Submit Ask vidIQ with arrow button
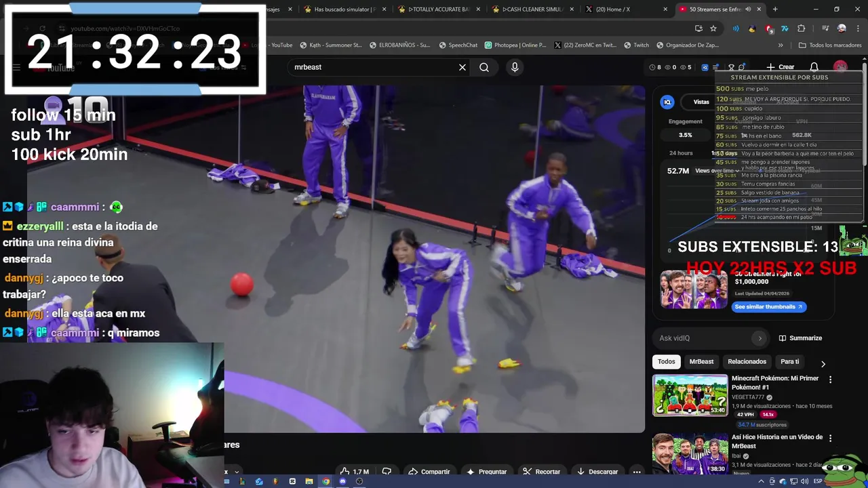This screenshot has width=868, height=488. 759,338
